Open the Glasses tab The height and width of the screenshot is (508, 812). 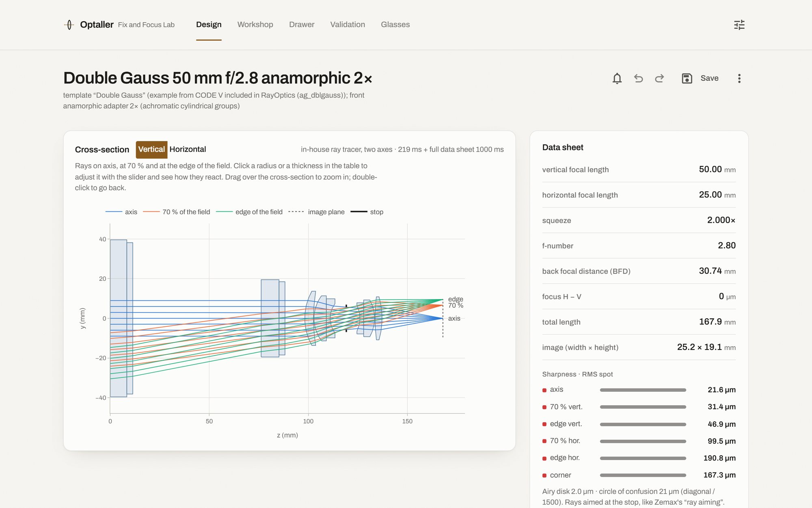click(x=395, y=24)
